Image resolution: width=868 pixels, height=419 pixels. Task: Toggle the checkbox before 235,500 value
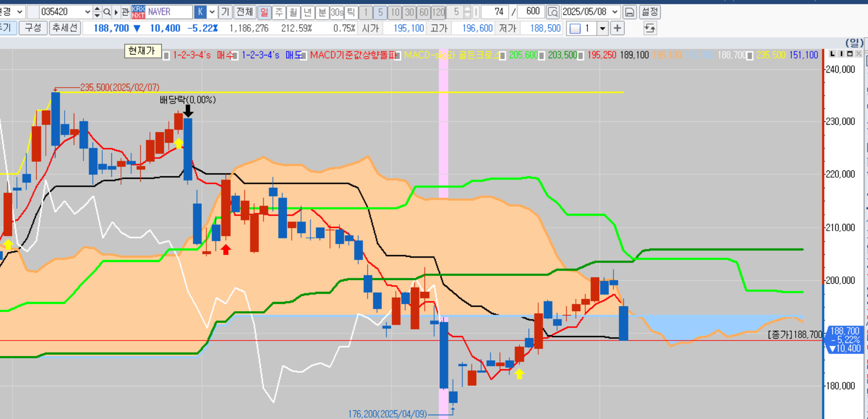[750, 56]
